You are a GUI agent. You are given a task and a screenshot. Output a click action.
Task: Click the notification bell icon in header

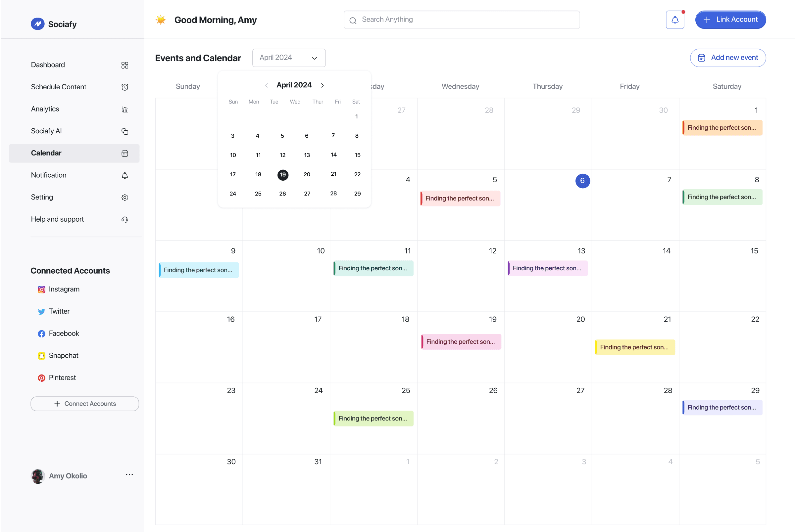[675, 20]
